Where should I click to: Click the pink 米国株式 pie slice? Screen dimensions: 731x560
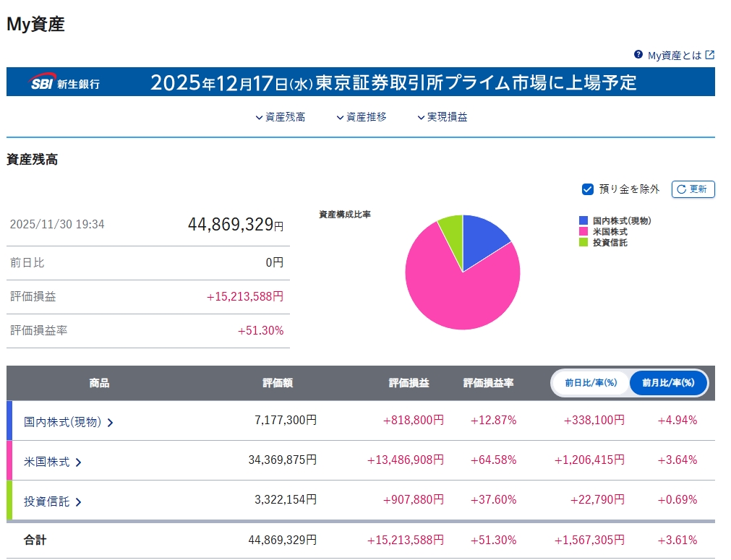coord(456,296)
